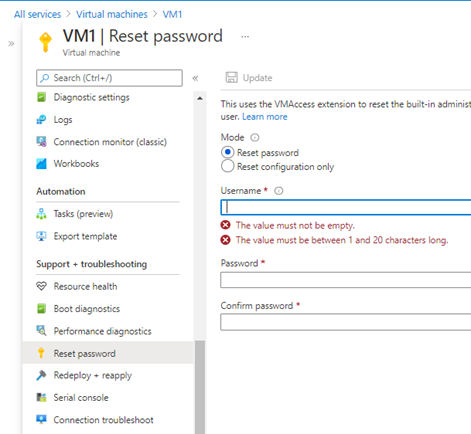Click the Export template icon
471x434 pixels.
pyautogui.click(x=41, y=236)
